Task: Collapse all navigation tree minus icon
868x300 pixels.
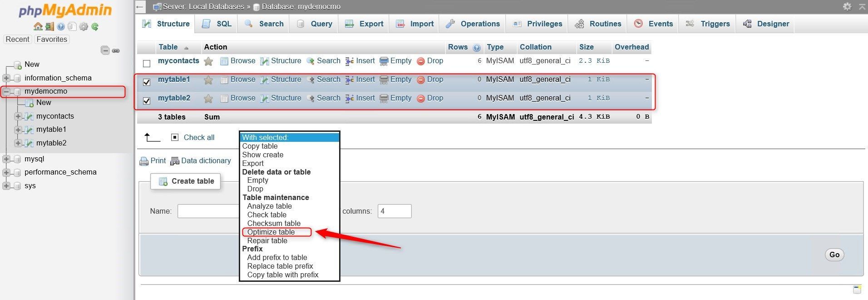Action: tap(105, 50)
